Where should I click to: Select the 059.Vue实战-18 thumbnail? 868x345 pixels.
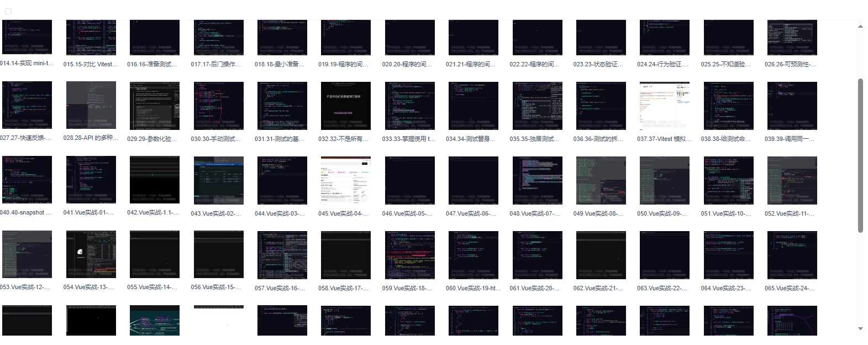coord(409,255)
